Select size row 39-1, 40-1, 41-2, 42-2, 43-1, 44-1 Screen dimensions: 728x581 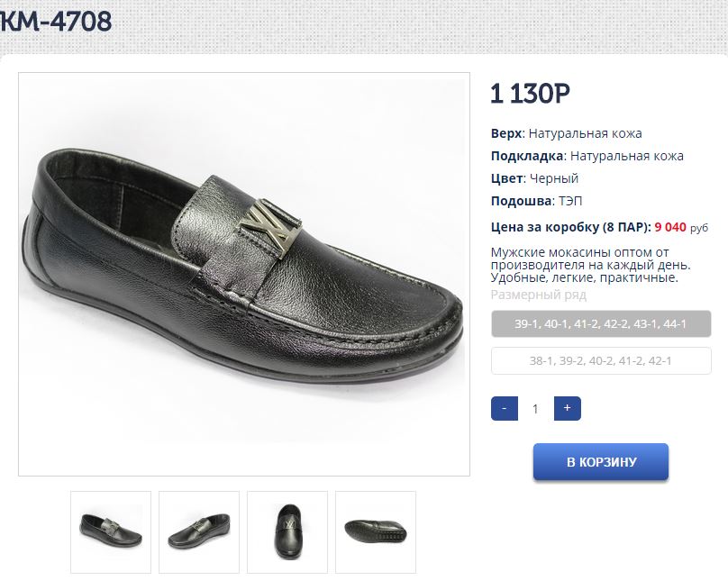601,324
